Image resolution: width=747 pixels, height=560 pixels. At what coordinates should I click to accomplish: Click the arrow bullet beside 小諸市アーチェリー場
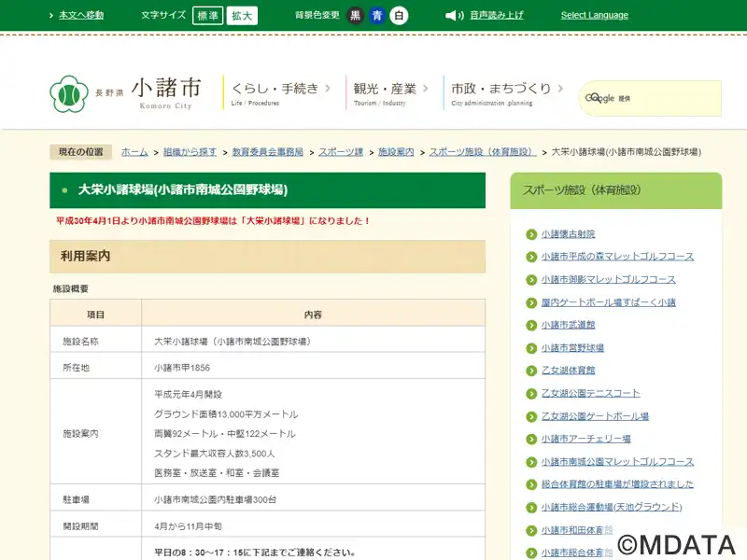530,439
